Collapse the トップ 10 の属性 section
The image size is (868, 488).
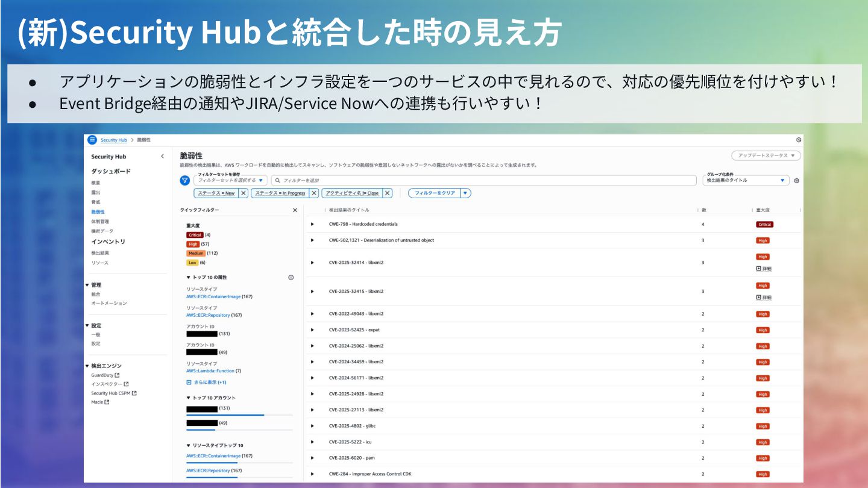pos(188,278)
